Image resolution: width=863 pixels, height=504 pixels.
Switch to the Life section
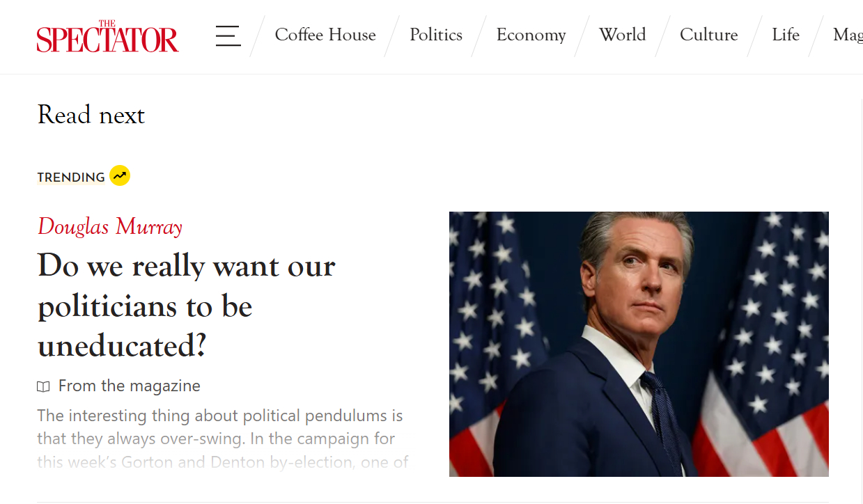coord(786,35)
